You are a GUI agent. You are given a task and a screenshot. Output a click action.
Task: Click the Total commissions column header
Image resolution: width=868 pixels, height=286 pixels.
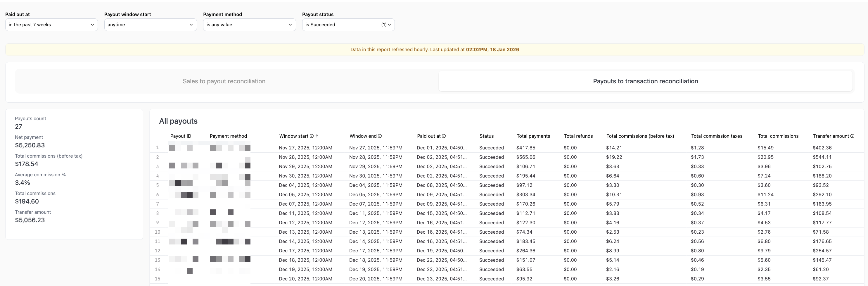pyautogui.click(x=778, y=136)
